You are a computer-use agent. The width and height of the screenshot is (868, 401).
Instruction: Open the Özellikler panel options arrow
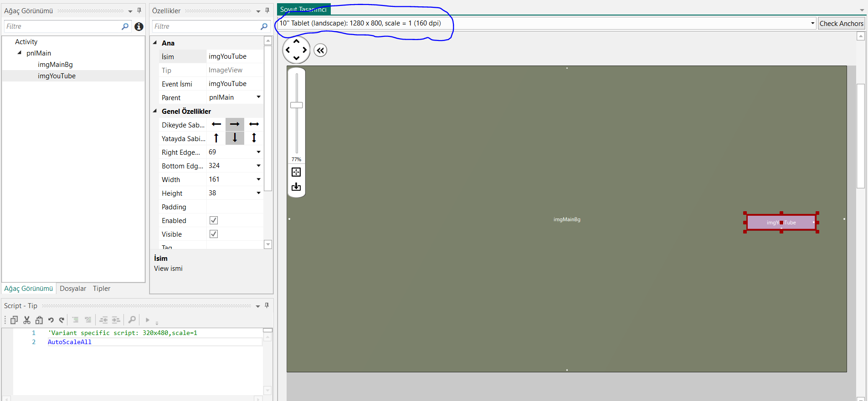tap(258, 11)
